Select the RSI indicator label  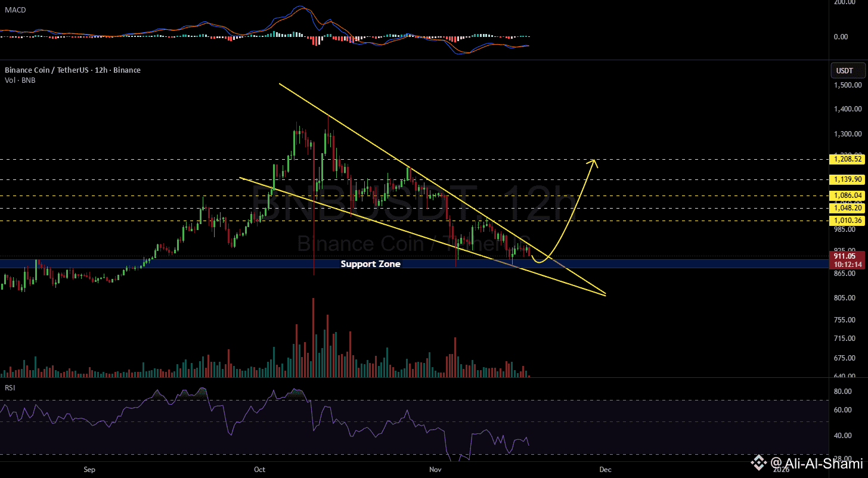coord(10,387)
